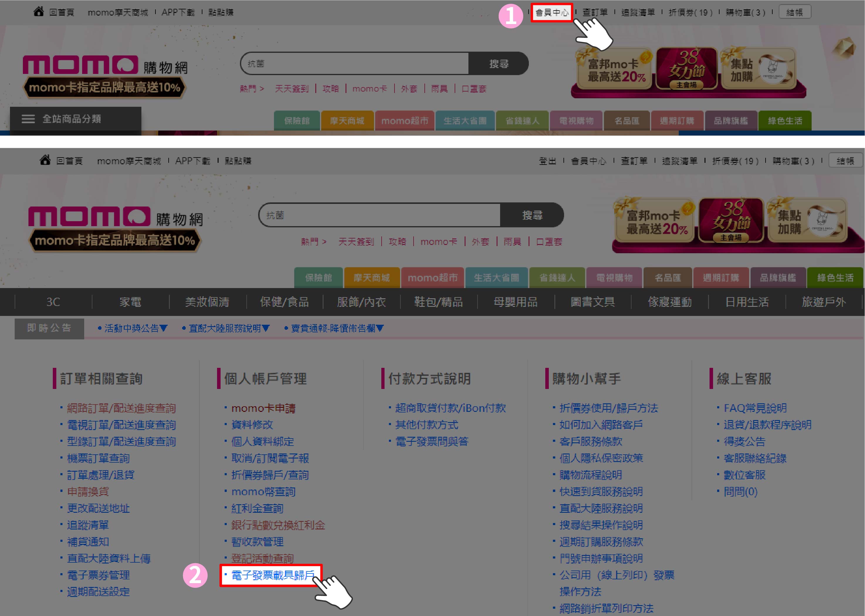
Task: Open 購物車(3) in the lower page header
Action: coord(793,161)
